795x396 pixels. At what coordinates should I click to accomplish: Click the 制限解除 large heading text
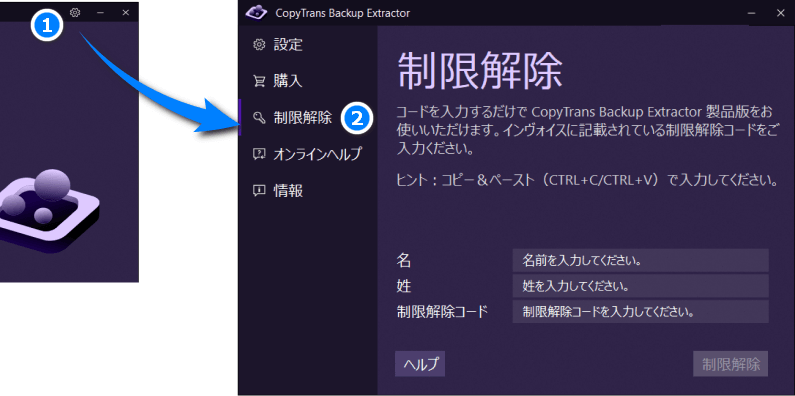(x=480, y=71)
